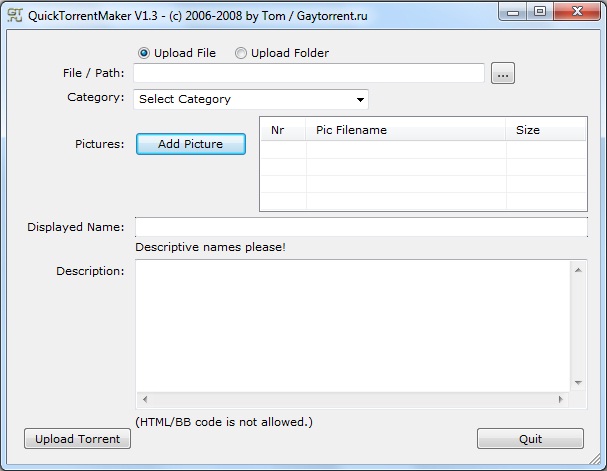
Task: Click the Size column header
Action: tap(545, 130)
